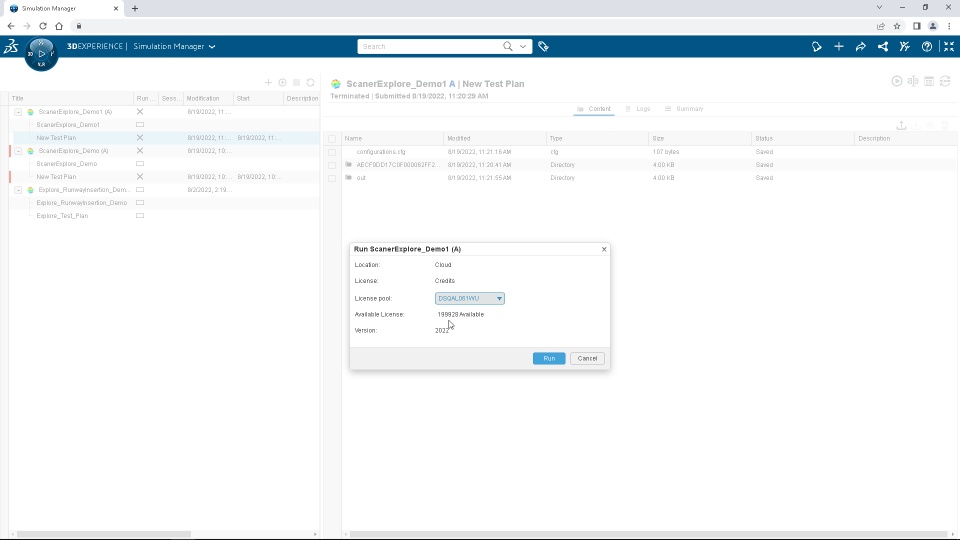Open the search options dropdown arrow
The width and height of the screenshot is (960, 540).
point(523,47)
